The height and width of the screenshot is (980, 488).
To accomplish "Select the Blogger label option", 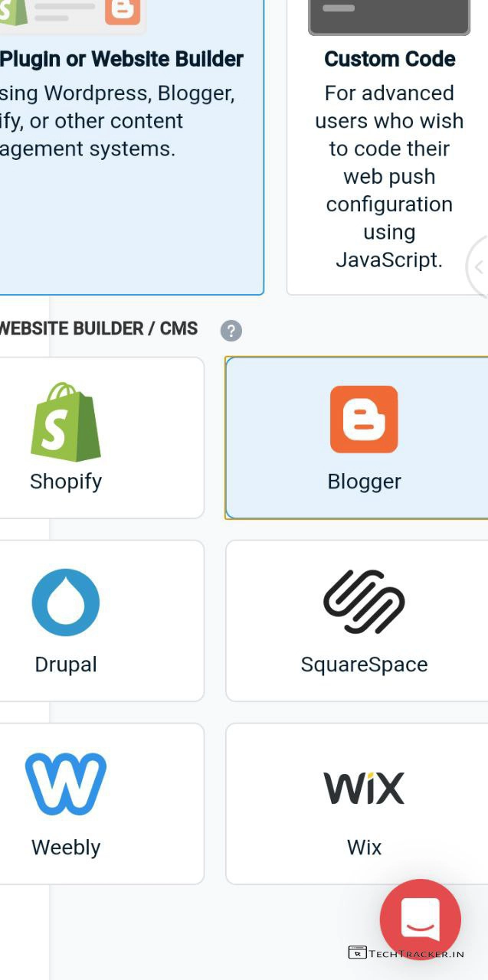I will (x=364, y=482).
